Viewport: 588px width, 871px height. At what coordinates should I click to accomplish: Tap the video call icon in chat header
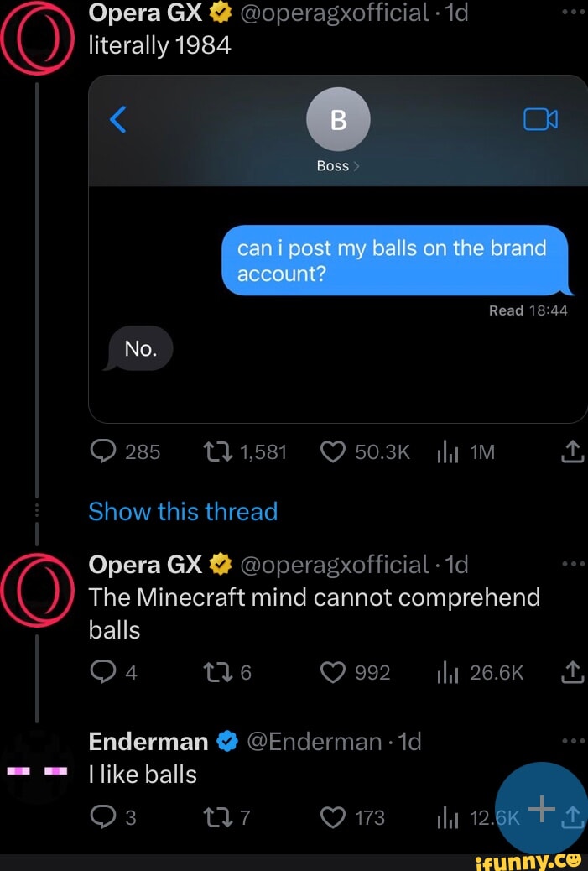coord(540,121)
